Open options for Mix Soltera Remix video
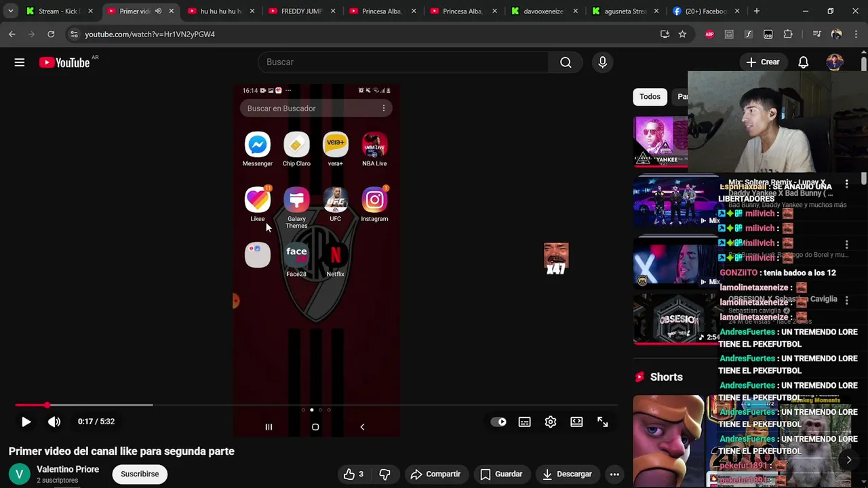The height and width of the screenshot is (488, 868). 846,184
